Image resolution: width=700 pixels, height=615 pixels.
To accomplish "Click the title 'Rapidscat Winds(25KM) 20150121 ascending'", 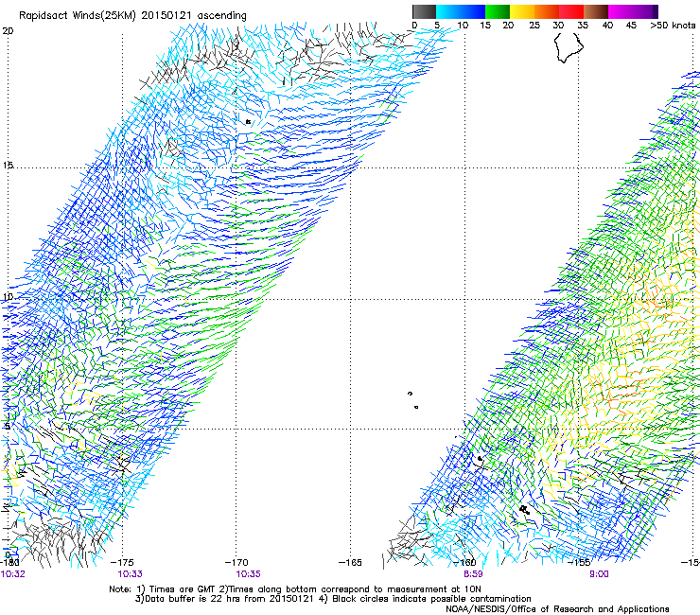I will pyautogui.click(x=132, y=16).
